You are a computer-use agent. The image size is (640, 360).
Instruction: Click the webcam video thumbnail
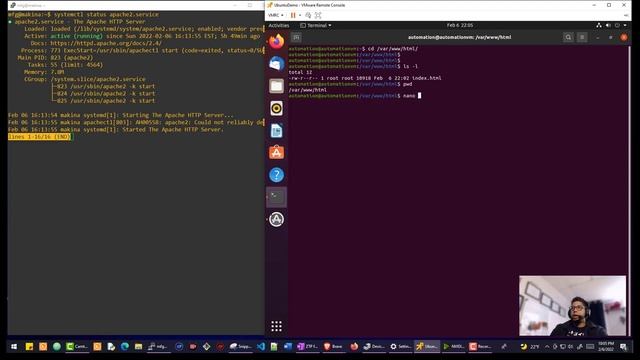point(572,306)
